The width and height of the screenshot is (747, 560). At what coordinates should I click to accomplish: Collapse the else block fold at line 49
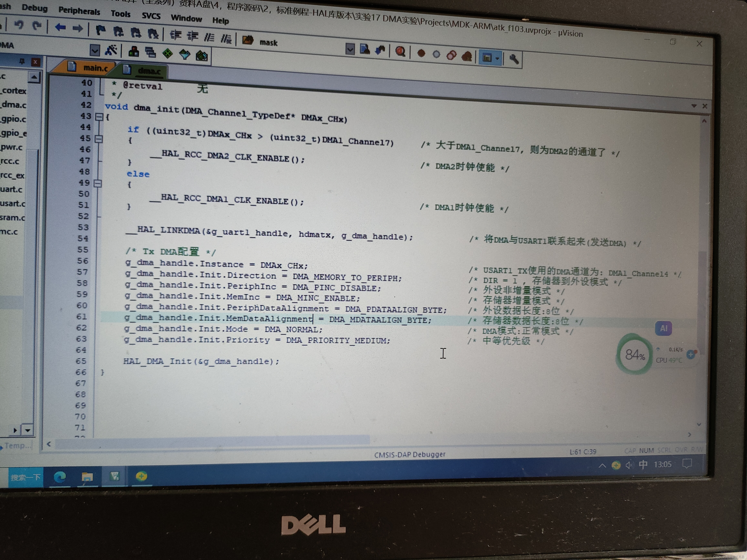(98, 183)
